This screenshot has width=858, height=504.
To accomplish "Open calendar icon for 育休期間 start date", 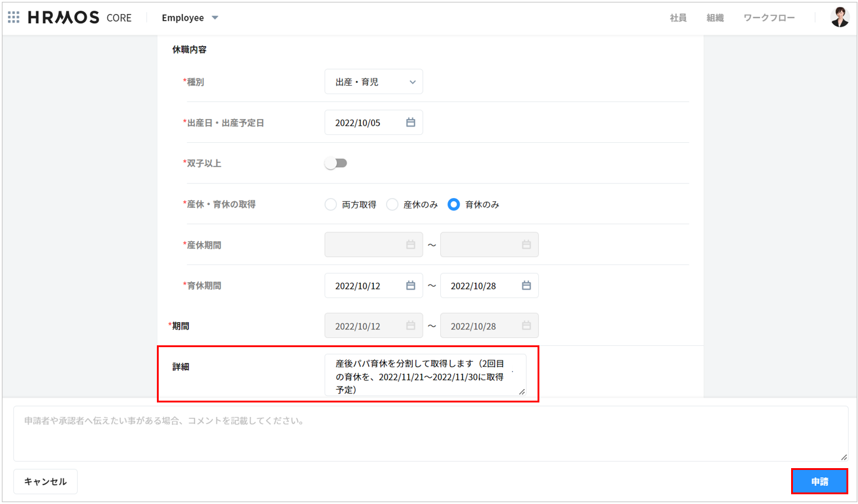I will point(410,285).
